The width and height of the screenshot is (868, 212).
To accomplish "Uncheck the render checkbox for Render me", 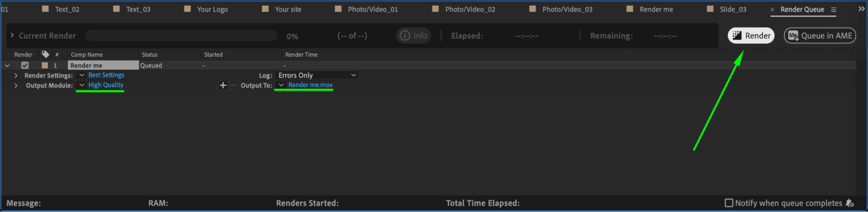I will pos(25,65).
